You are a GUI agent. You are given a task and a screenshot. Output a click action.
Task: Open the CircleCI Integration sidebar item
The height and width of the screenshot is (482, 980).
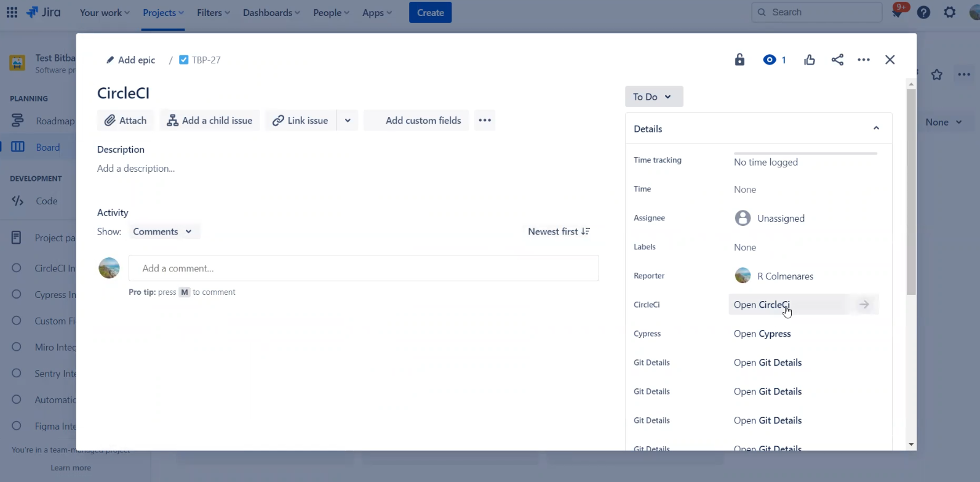click(x=44, y=268)
